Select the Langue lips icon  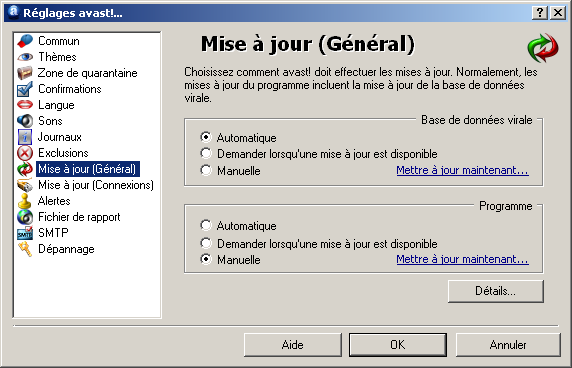[25, 105]
